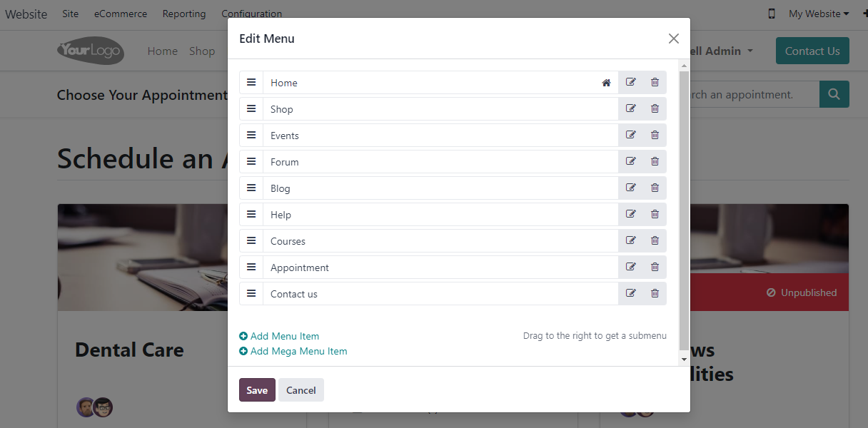Remove the Help menu item via trash icon
The height and width of the screenshot is (428, 868).
click(x=655, y=214)
